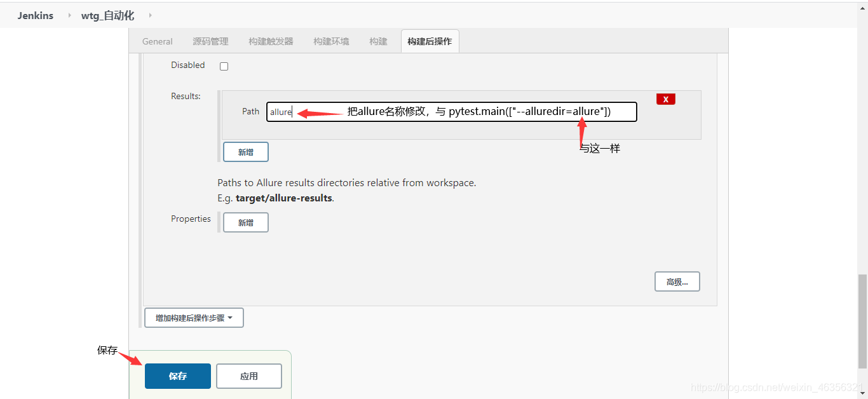This screenshot has width=868, height=399.
Task: Add a new Properties entry with 新增
Action: (x=245, y=222)
